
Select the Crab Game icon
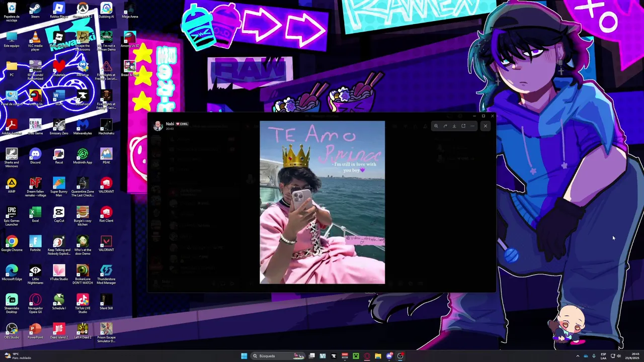point(35,127)
